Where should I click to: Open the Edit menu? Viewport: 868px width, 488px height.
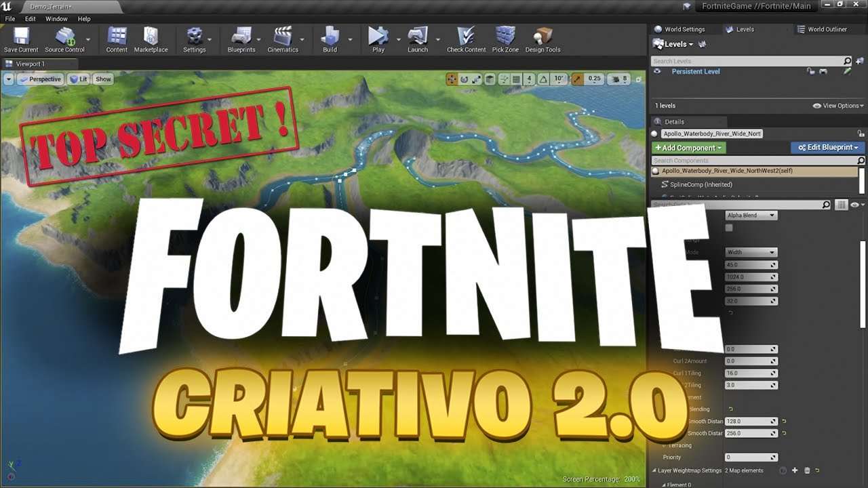click(x=31, y=19)
